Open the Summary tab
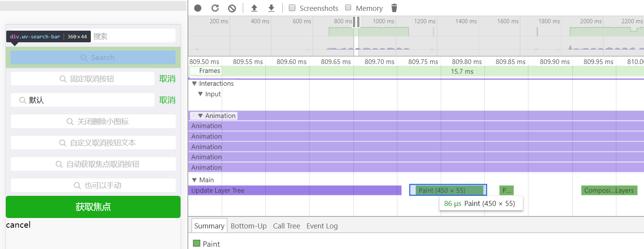Image resolution: width=644 pixels, height=249 pixels. click(x=209, y=226)
